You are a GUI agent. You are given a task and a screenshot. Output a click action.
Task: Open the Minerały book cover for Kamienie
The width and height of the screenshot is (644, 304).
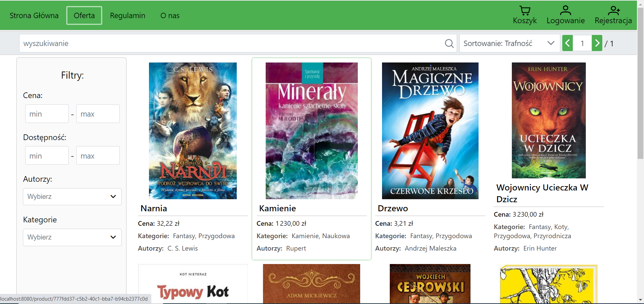point(311,130)
